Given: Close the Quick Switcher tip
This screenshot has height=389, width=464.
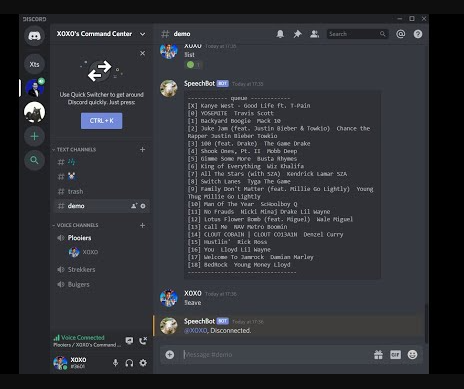Looking at the screenshot, I should coord(142,53).
